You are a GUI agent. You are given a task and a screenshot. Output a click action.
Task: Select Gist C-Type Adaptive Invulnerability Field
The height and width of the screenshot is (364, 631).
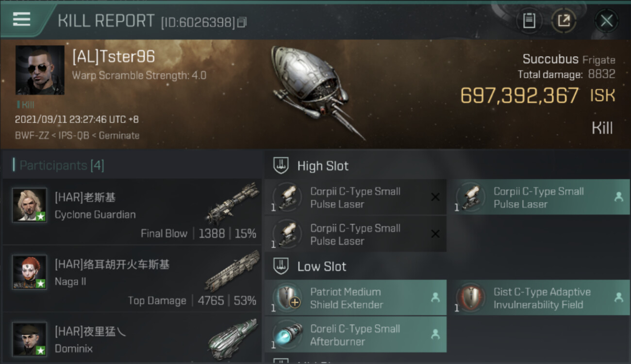pyautogui.click(x=538, y=298)
